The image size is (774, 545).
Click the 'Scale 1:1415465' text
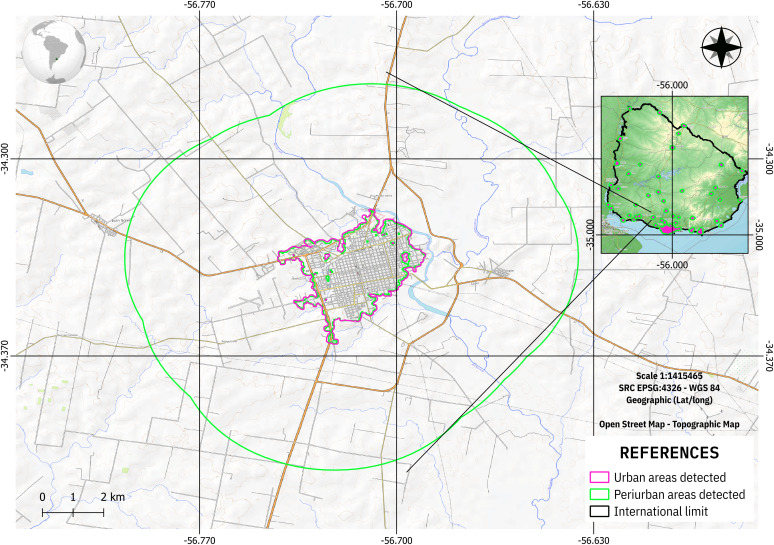(x=669, y=376)
